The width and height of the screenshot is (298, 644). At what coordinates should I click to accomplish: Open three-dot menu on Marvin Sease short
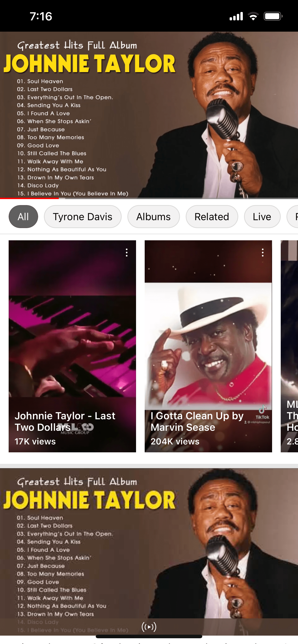coord(263,253)
